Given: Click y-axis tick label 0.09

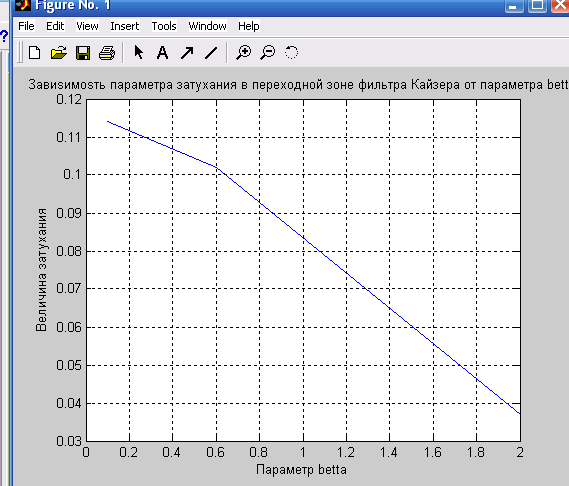Looking at the screenshot, I should tap(69, 213).
